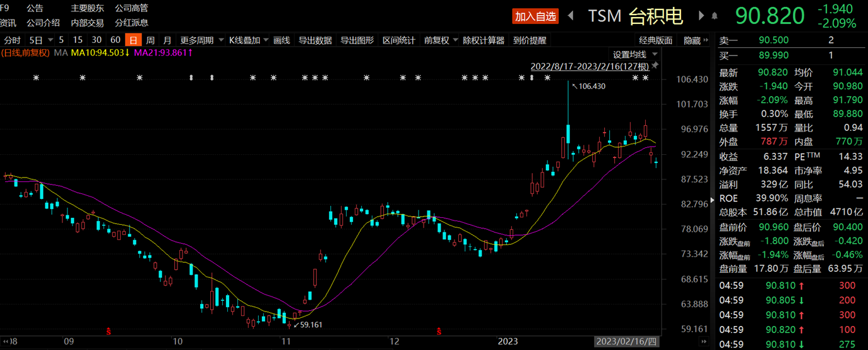Screen dimensions: 868x350
Task: Click the -2.09% change at top right
Action: [x=837, y=24]
